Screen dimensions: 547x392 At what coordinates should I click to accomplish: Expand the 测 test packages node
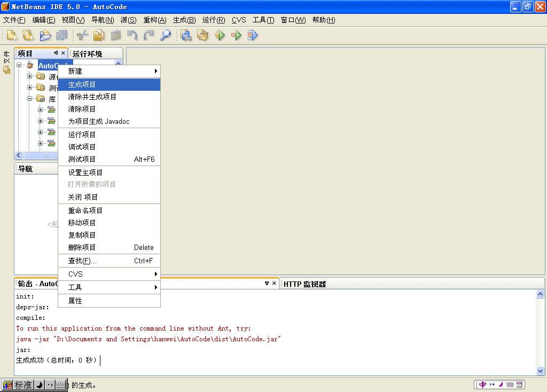coord(30,87)
